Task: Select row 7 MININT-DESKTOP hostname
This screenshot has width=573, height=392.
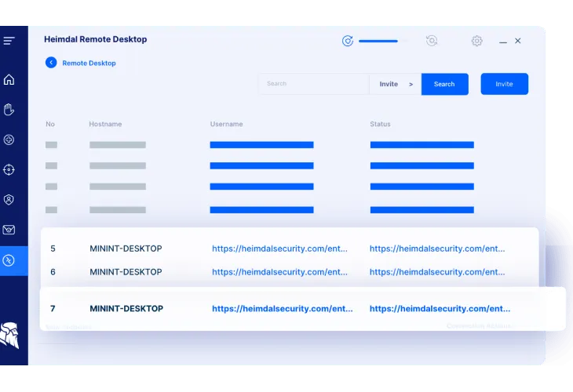Action: click(126, 308)
